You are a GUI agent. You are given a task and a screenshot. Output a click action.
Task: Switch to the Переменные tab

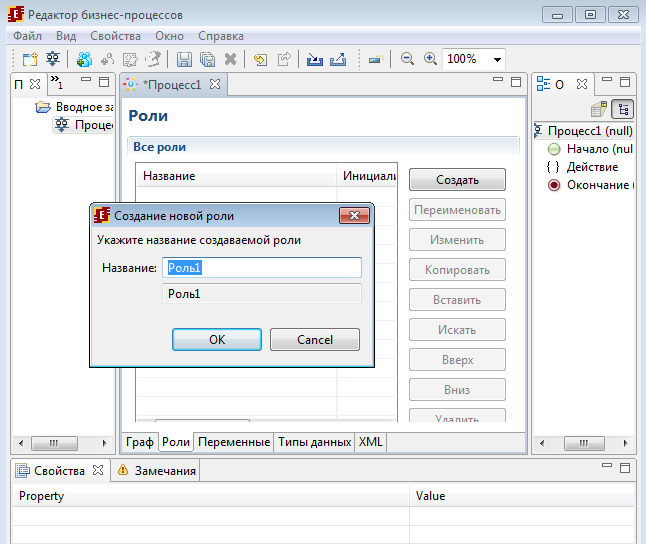tap(234, 442)
